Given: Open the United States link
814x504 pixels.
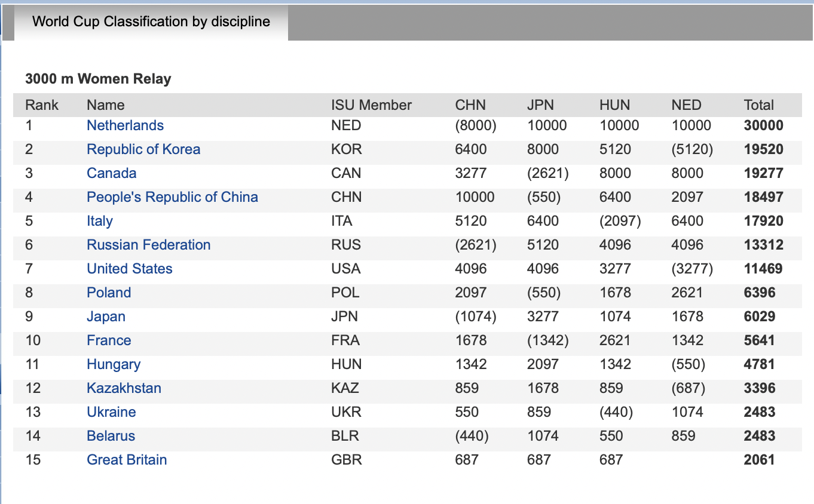Looking at the screenshot, I should pyautogui.click(x=130, y=269).
